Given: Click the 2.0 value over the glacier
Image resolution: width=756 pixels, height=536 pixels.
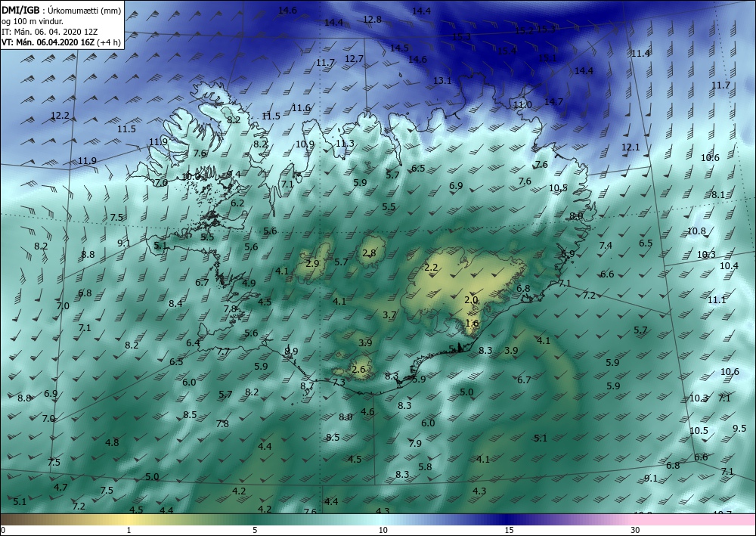Looking at the screenshot, I should click(x=471, y=300).
